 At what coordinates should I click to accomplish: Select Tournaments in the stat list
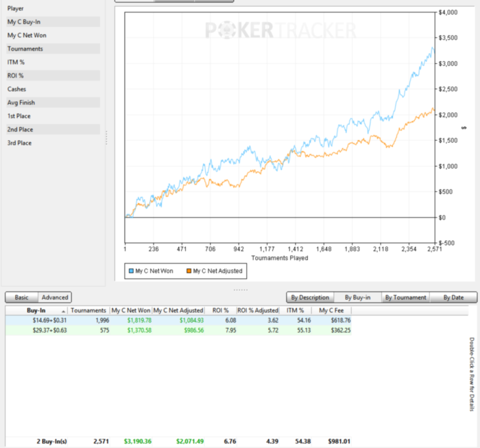pos(53,49)
